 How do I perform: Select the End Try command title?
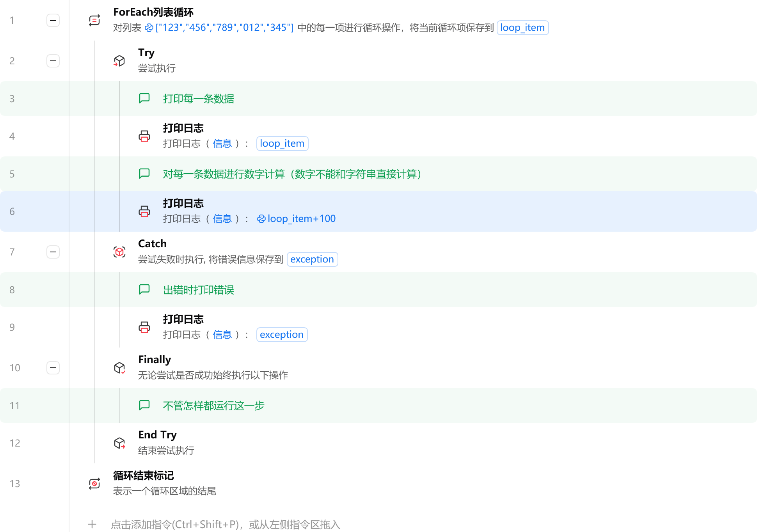pyautogui.click(x=157, y=435)
